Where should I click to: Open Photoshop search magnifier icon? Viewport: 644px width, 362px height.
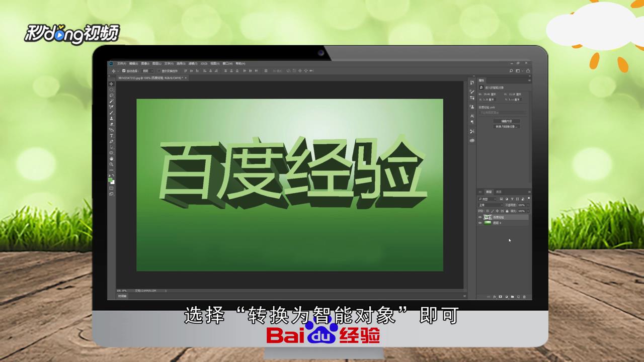(511, 71)
